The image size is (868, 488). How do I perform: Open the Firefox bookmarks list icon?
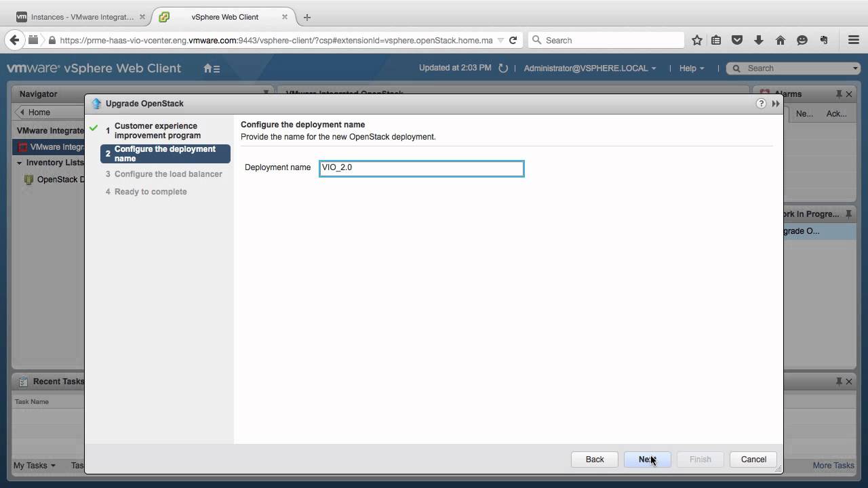click(x=716, y=40)
